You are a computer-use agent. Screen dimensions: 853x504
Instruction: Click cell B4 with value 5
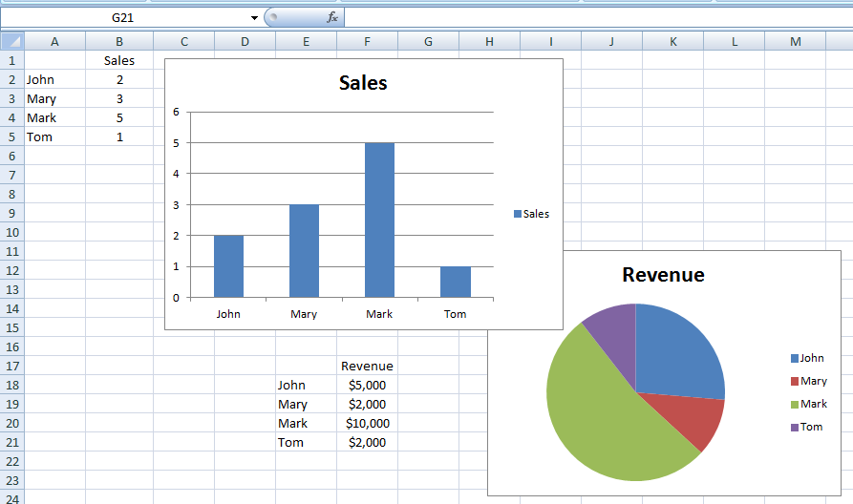point(119,117)
